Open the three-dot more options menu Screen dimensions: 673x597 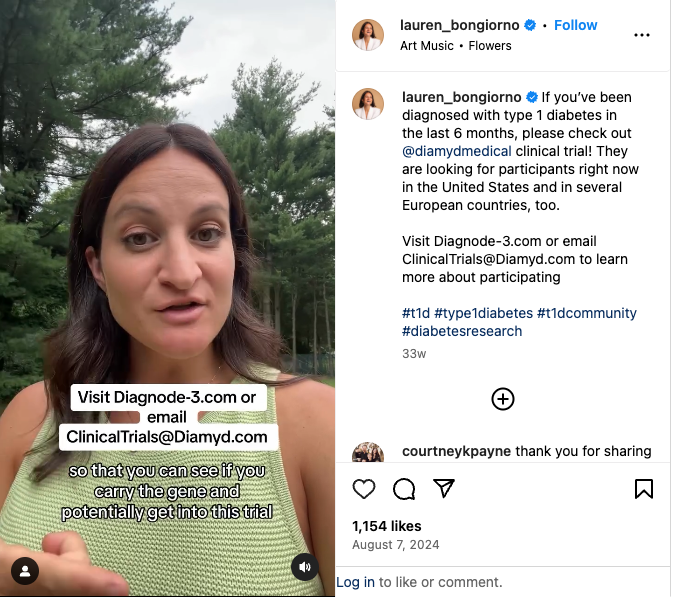[x=642, y=35]
